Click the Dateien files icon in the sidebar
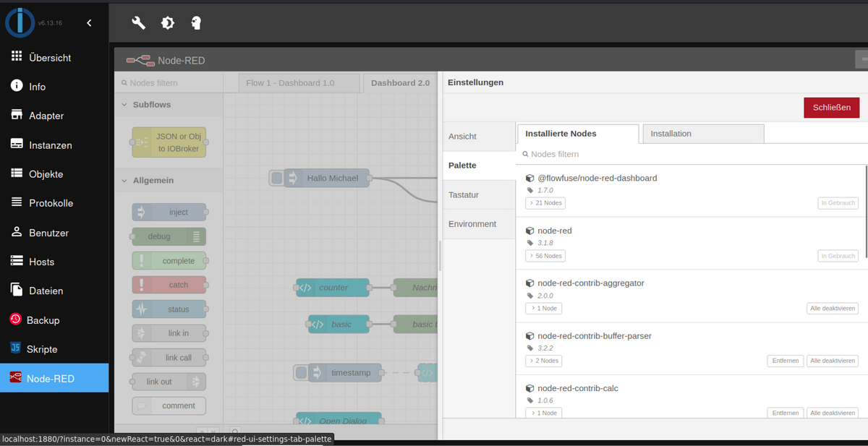Viewport: 868px width, 446px height. [17, 291]
